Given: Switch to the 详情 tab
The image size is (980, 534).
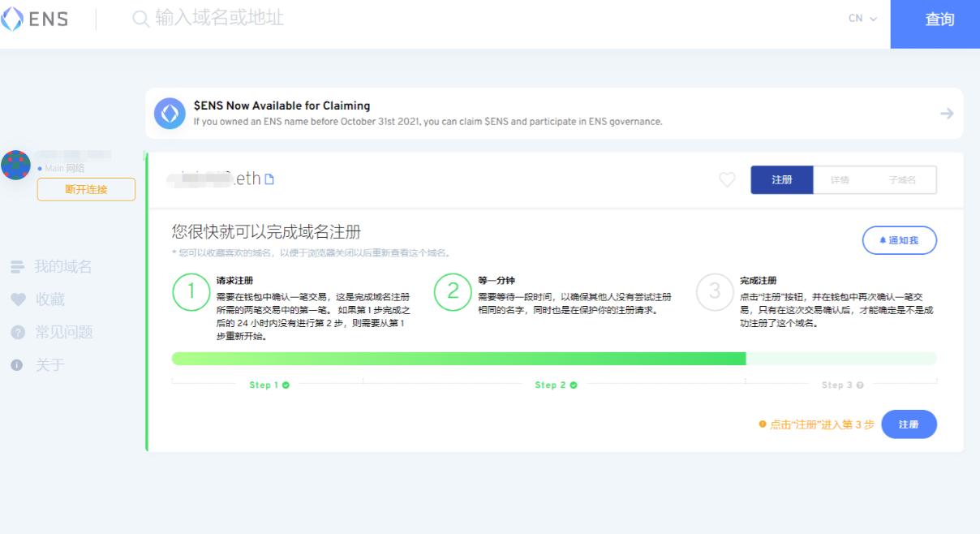Looking at the screenshot, I should 840,180.
